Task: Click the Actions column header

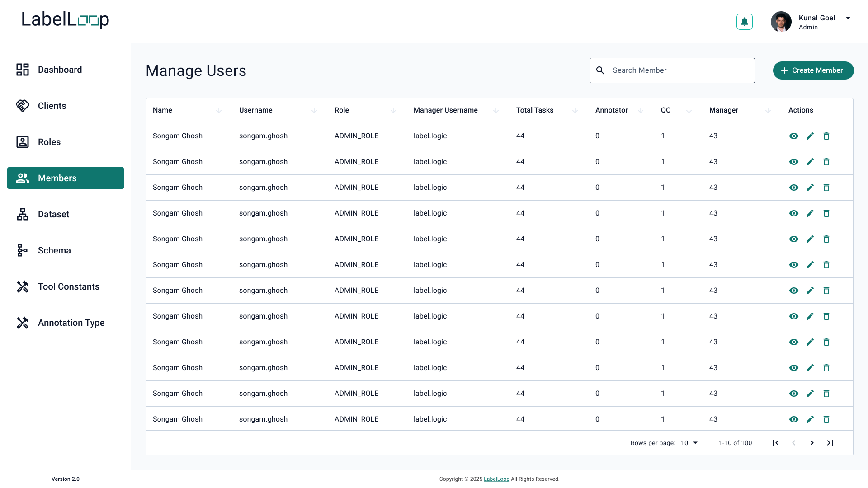Action: (x=801, y=110)
